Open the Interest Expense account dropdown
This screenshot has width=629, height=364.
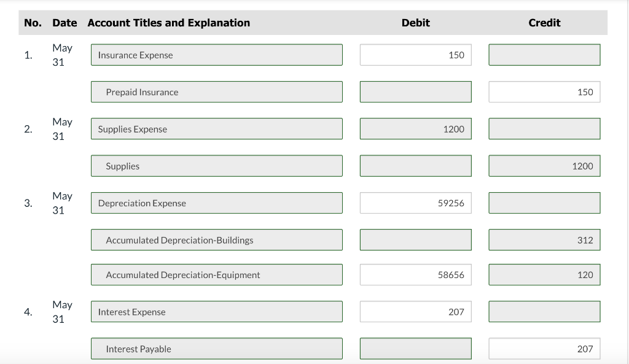[216, 311]
